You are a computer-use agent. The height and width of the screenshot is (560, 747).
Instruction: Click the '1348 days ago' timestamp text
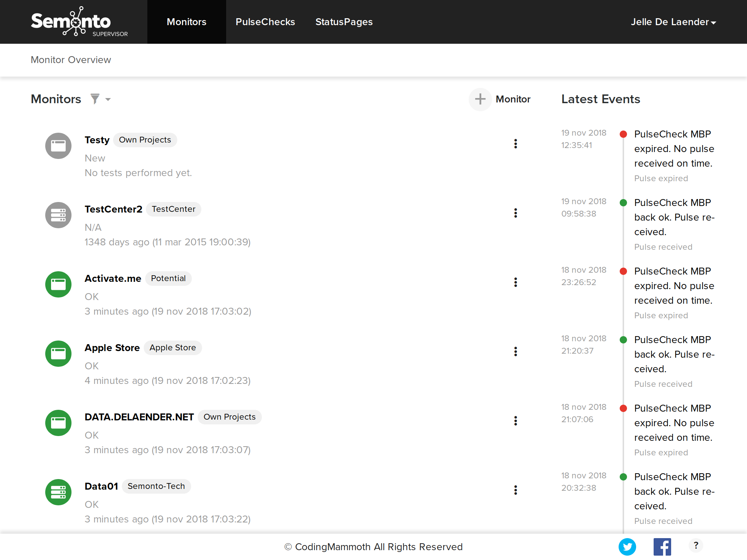[x=167, y=242]
